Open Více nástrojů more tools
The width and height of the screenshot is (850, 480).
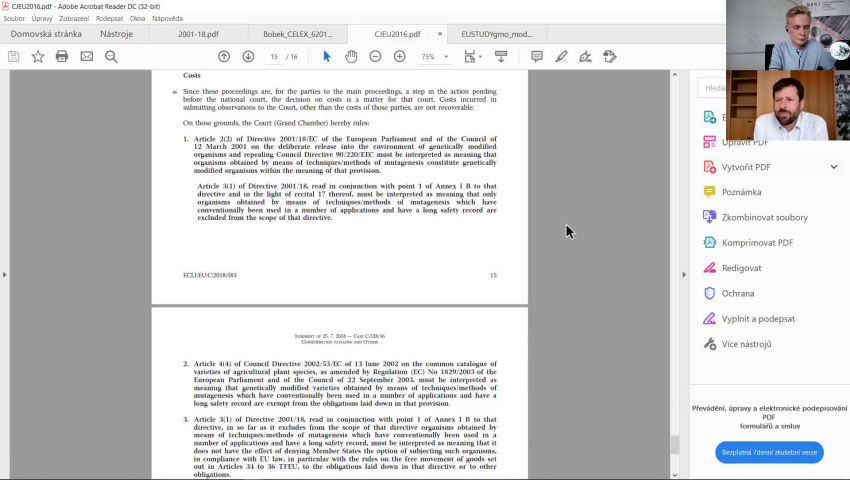pos(746,344)
